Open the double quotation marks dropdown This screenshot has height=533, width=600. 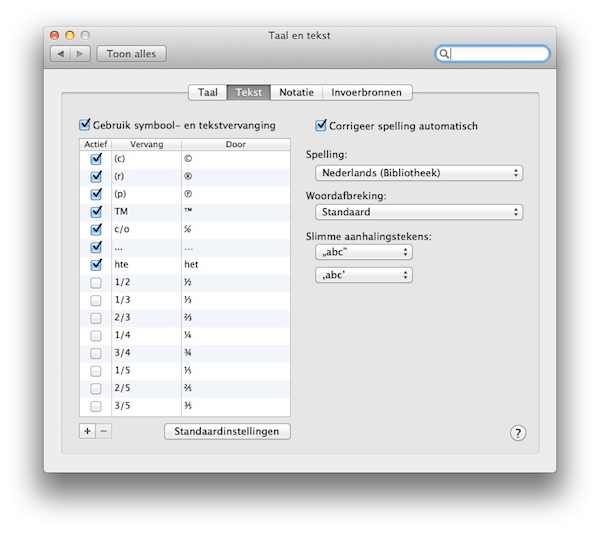[363, 252]
